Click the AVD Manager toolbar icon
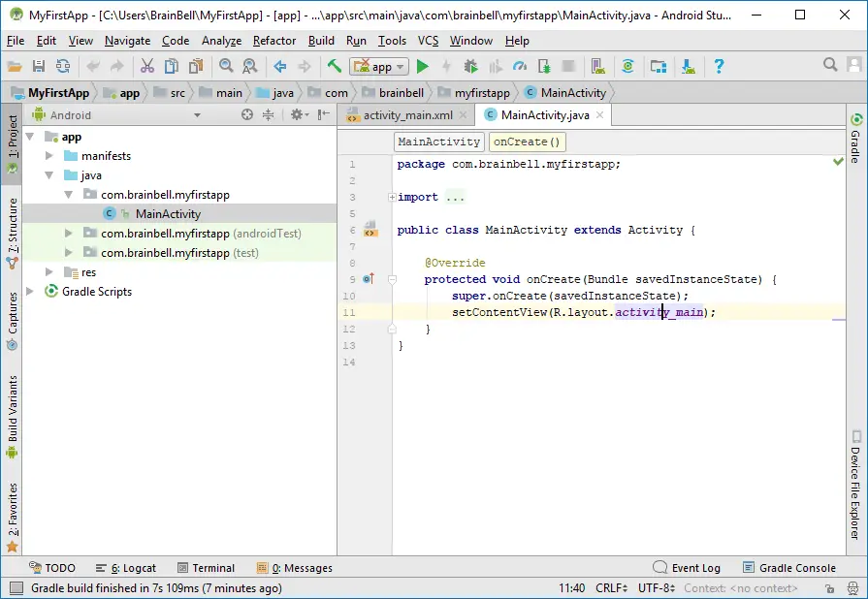The width and height of the screenshot is (868, 599). [597, 67]
